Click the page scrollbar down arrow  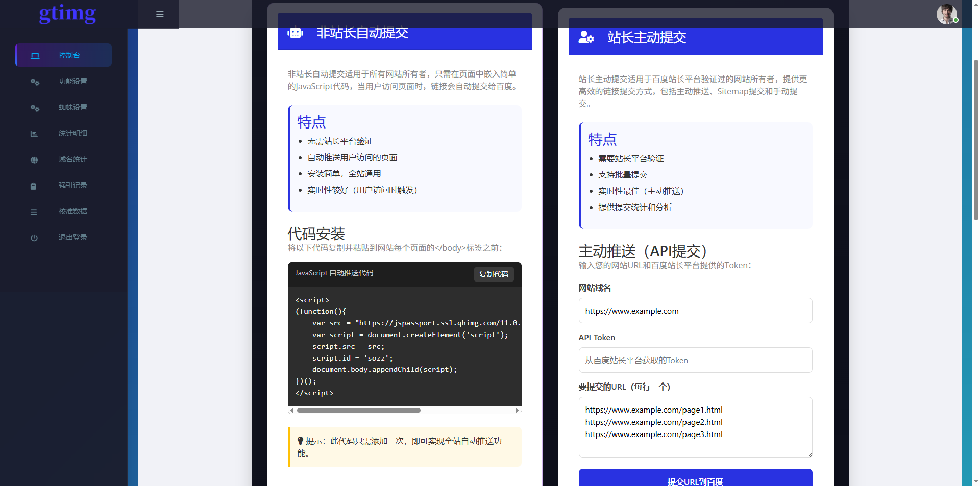pyautogui.click(x=976, y=481)
